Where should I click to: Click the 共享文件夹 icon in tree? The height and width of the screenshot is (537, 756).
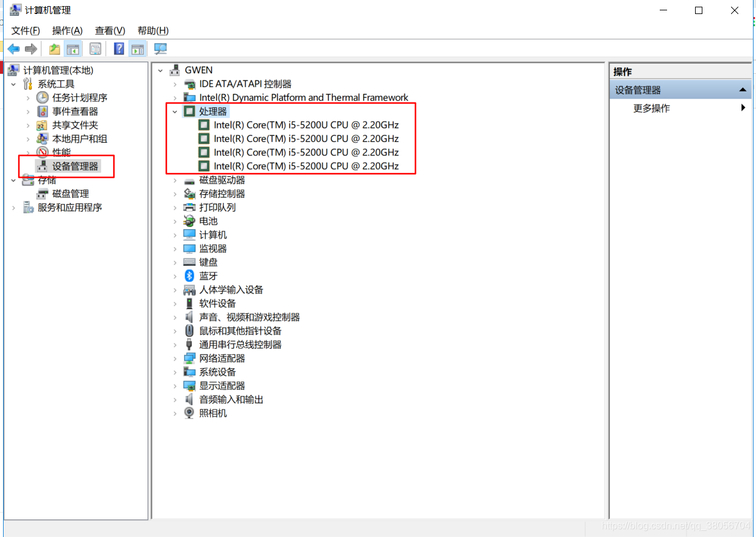pos(42,125)
